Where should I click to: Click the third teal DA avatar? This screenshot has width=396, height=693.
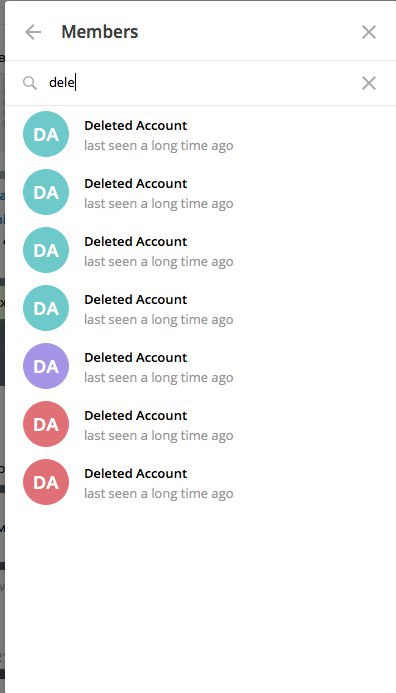[46, 250]
